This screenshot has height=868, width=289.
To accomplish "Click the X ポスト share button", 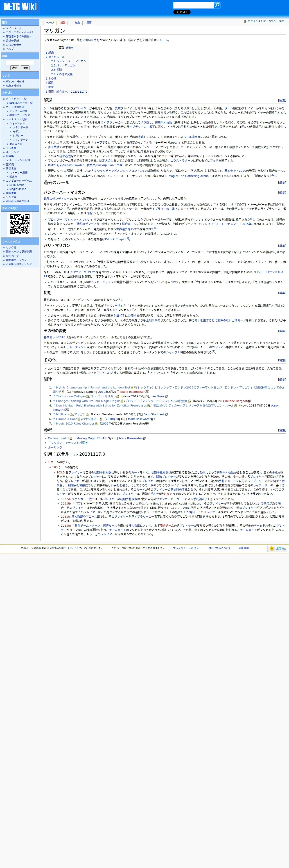I will pos(182,12).
